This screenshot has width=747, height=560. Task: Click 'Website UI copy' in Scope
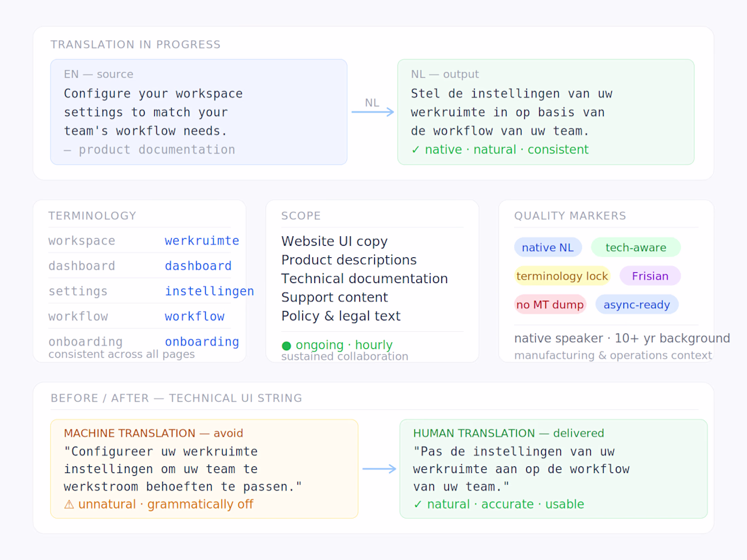coord(334,242)
